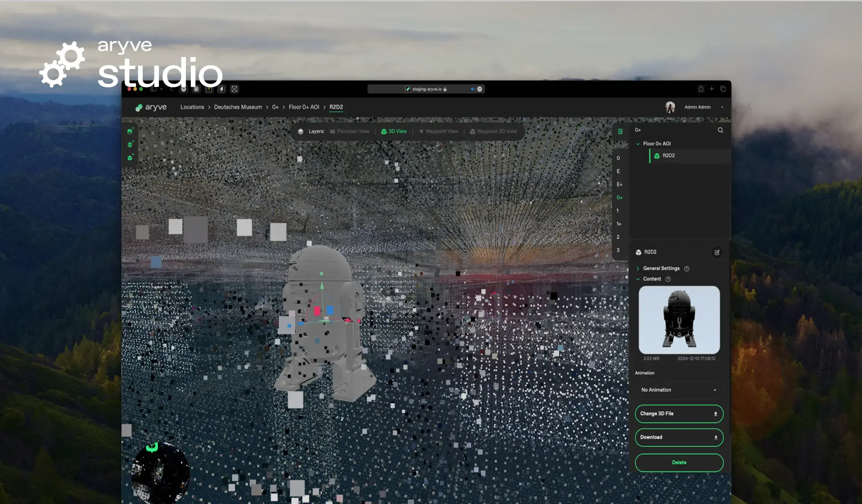Click the search icon in the floor panel

(x=720, y=130)
